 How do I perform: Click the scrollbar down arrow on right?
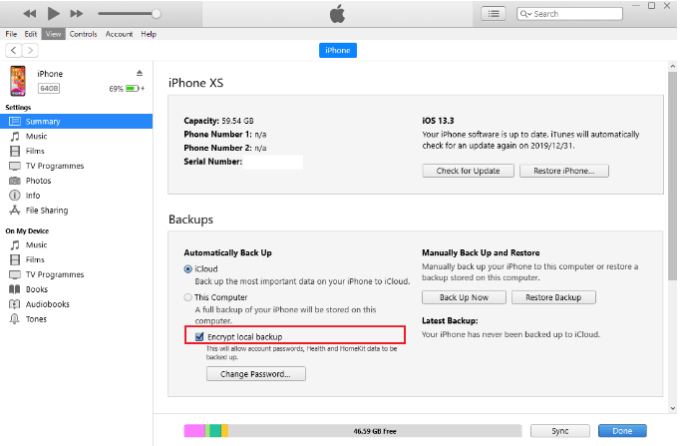[x=672, y=408]
